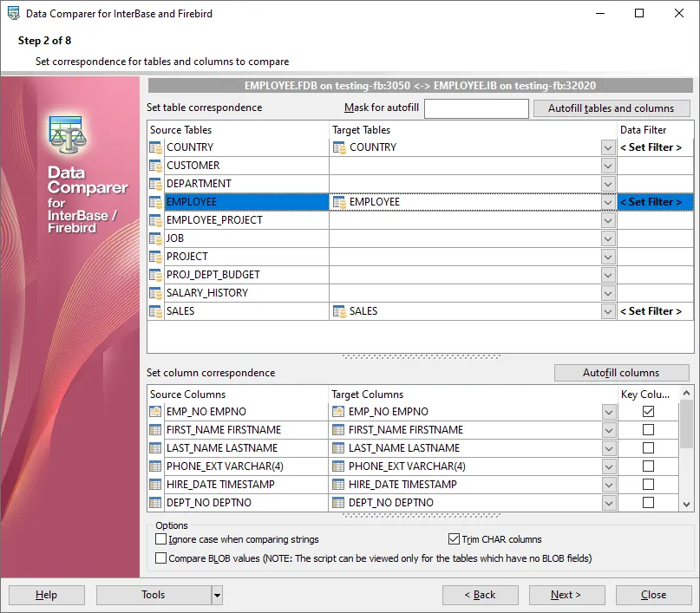Click the EMPLOYEE_PROJECT source table icon
700x613 pixels.
point(156,220)
